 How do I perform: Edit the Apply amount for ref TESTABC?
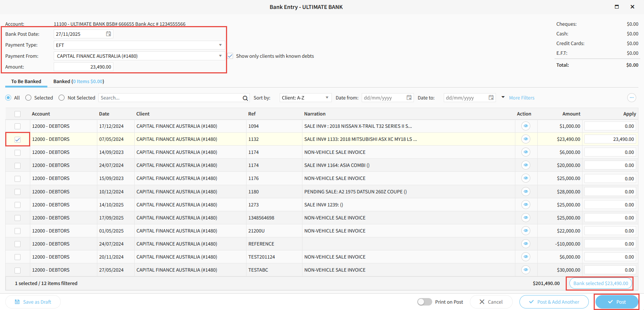(610, 270)
